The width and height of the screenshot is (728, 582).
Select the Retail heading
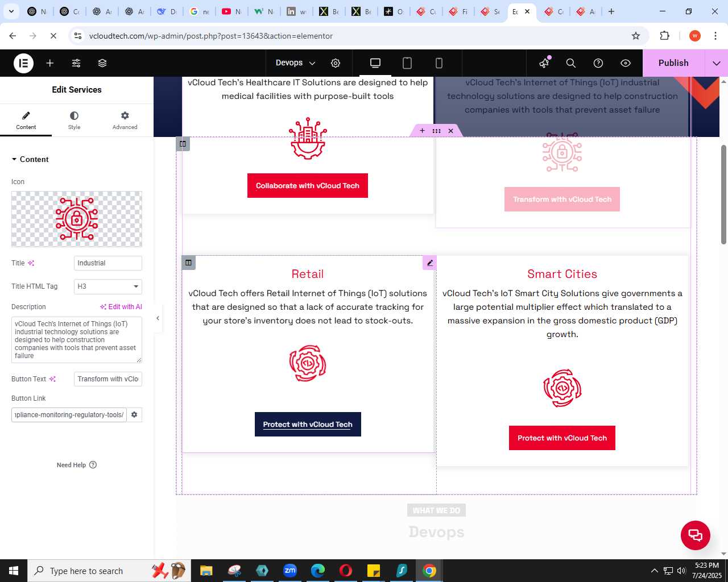pos(308,274)
